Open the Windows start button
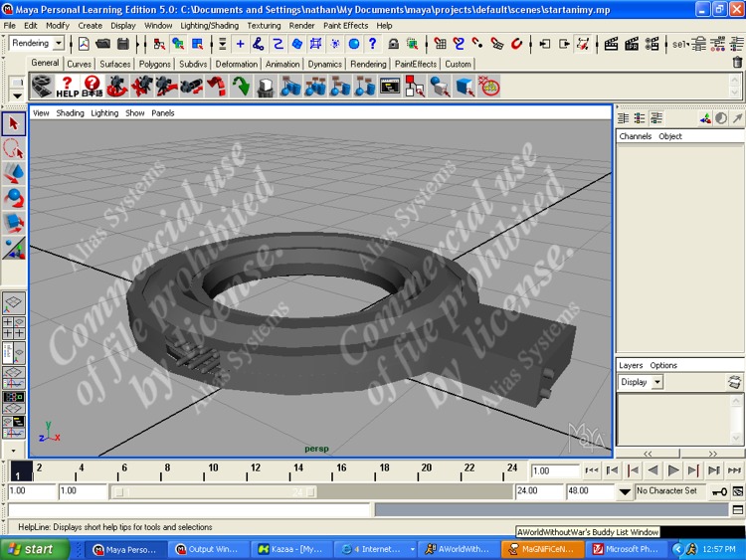The image size is (746, 560). pyautogui.click(x=29, y=549)
